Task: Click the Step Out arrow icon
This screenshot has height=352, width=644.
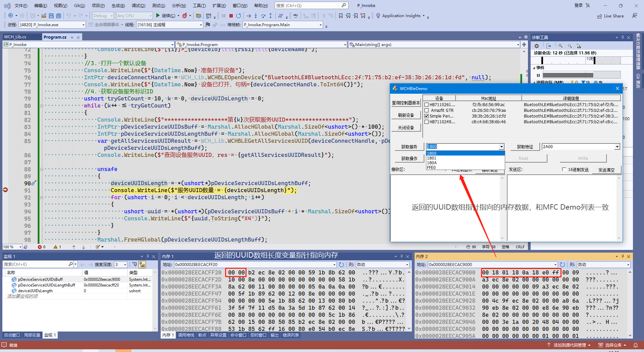Action: point(270,16)
